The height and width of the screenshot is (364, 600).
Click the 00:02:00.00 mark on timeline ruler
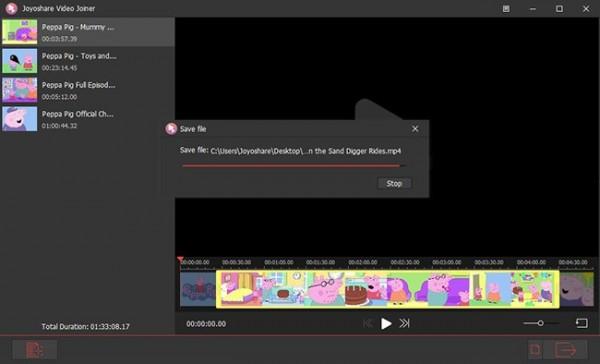pyautogui.click(x=363, y=262)
